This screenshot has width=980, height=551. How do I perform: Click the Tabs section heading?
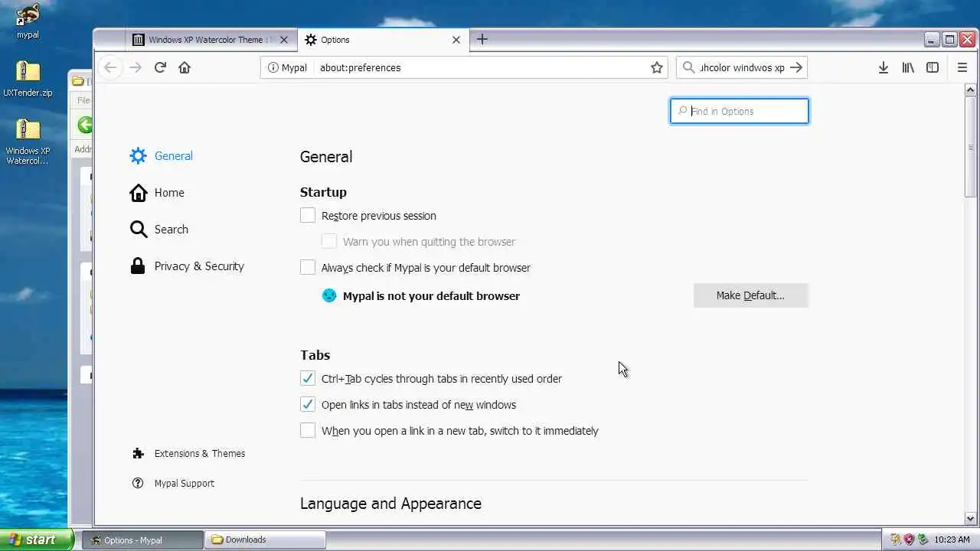[315, 355]
